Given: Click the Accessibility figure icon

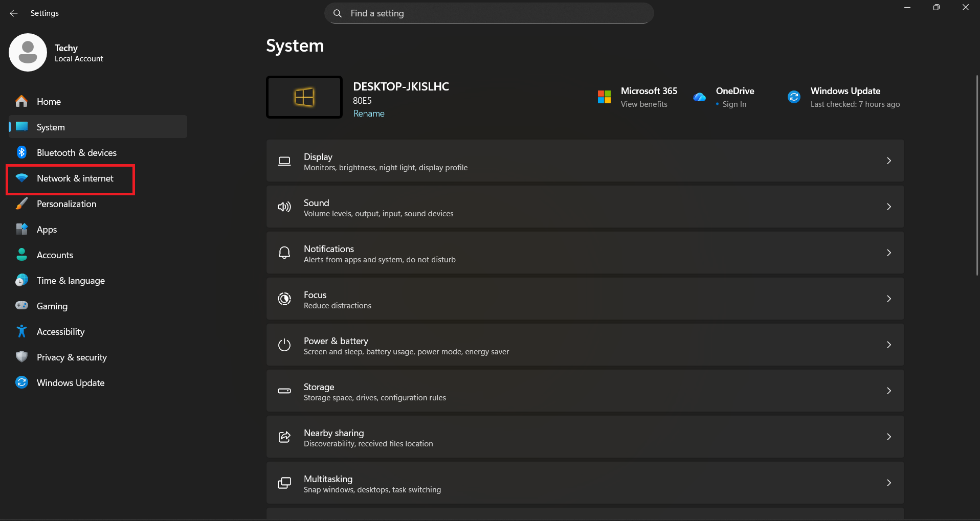Looking at the screenshot, I should click(x=21, y=331).
